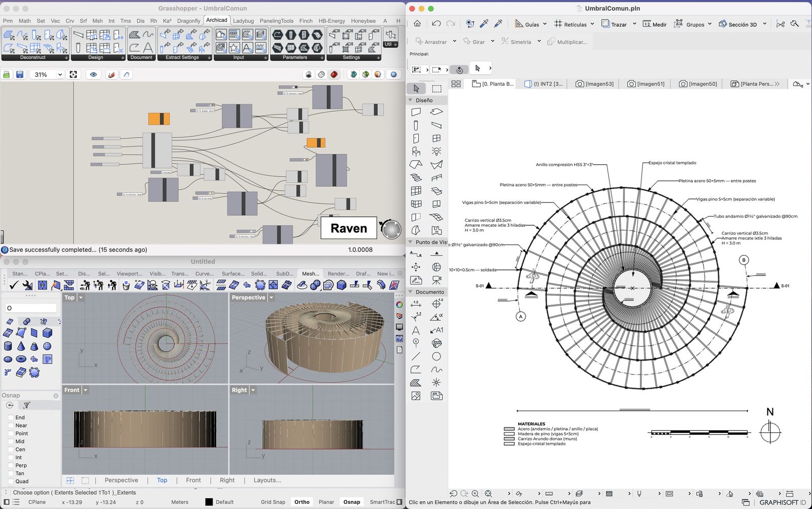Select the Archicad circle tool
This screenshot has height=509, width=812.
point(436,356)
